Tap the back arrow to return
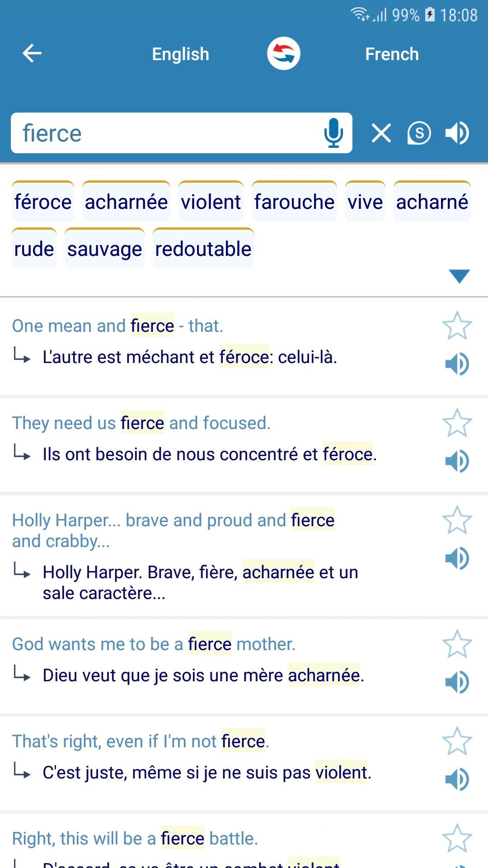 tap(31, 53)
